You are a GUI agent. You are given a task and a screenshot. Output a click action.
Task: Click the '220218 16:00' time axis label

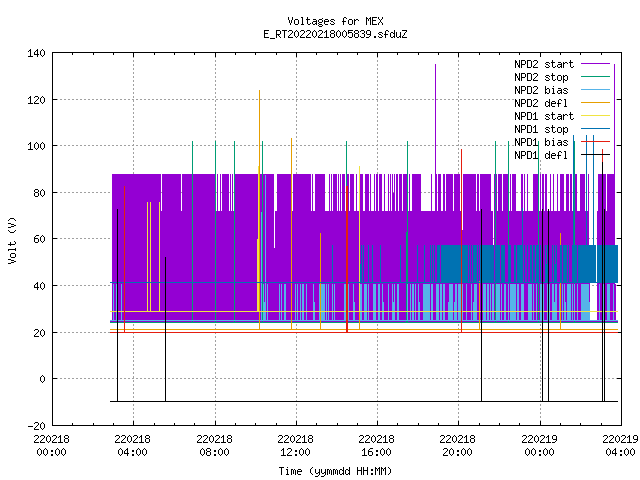[x=376, y=446]
